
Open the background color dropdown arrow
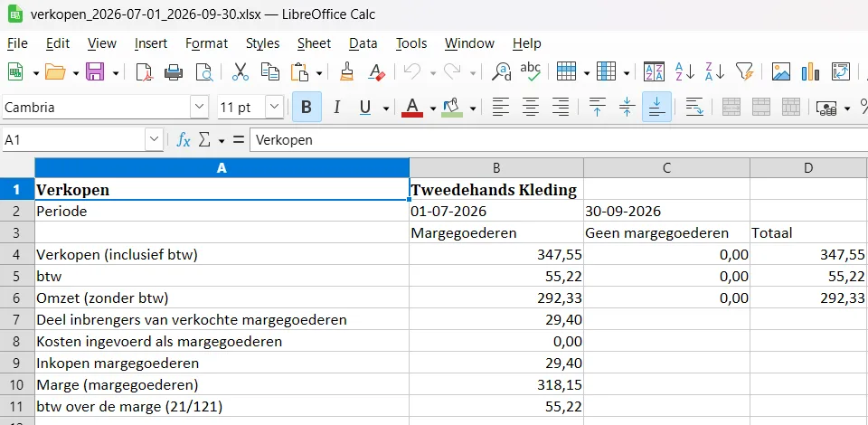coord(473,109)
